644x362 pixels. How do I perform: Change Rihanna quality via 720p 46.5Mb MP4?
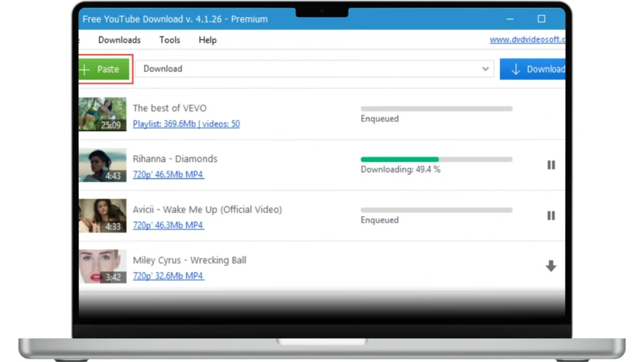tap(168, 174)
